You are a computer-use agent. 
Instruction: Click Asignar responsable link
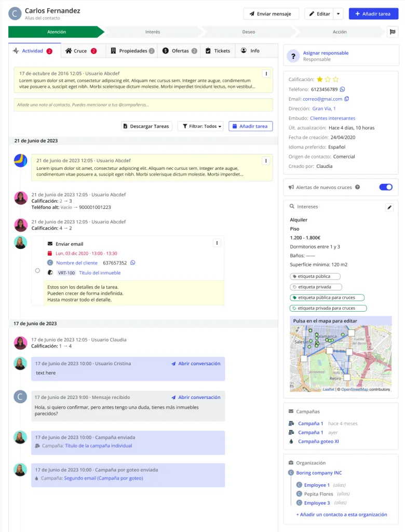coord(326,53)
